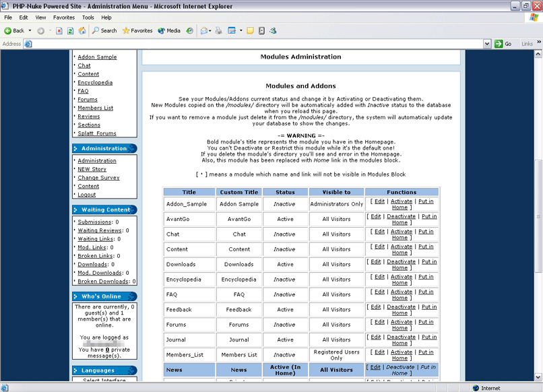This screenshot has width=543, height=392.
Task: Open the Media toolbar button
Action: click(169, 30)
